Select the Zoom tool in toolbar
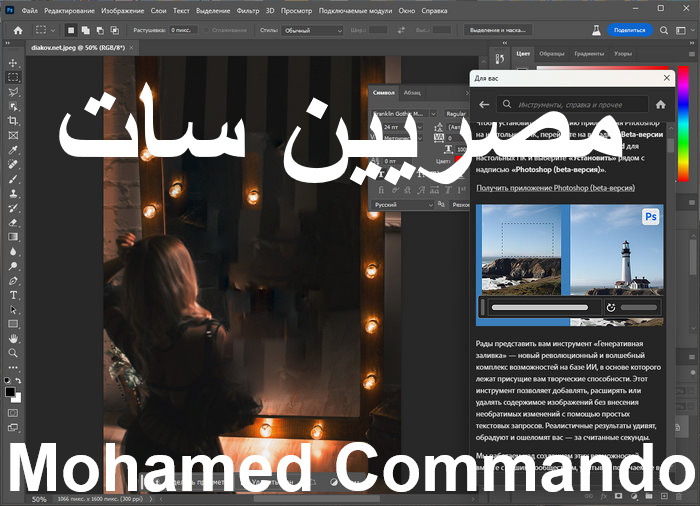700x506 pixels. (13, 353)
